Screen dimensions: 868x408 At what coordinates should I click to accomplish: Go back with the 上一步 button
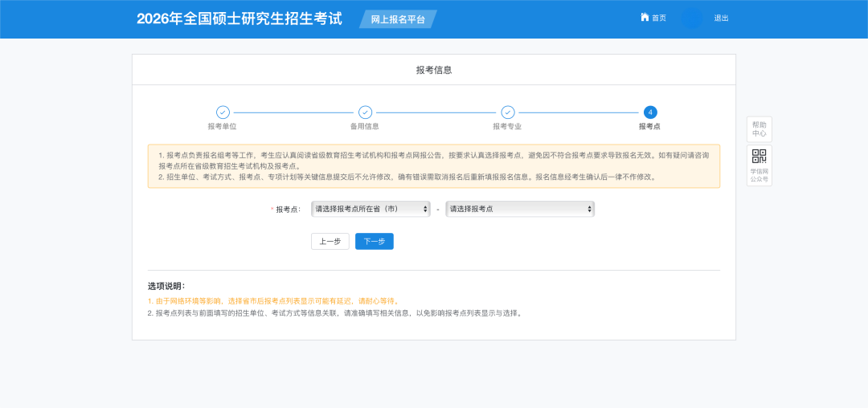point(330,242)
